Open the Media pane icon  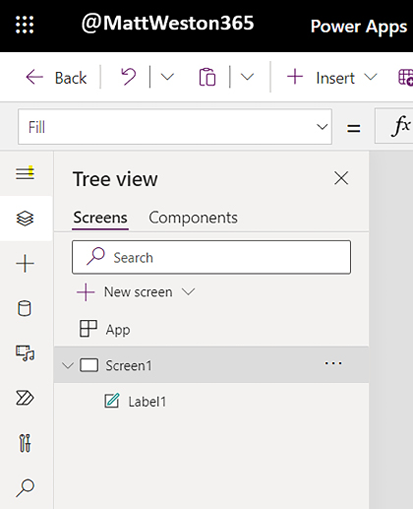click(25, 353)
